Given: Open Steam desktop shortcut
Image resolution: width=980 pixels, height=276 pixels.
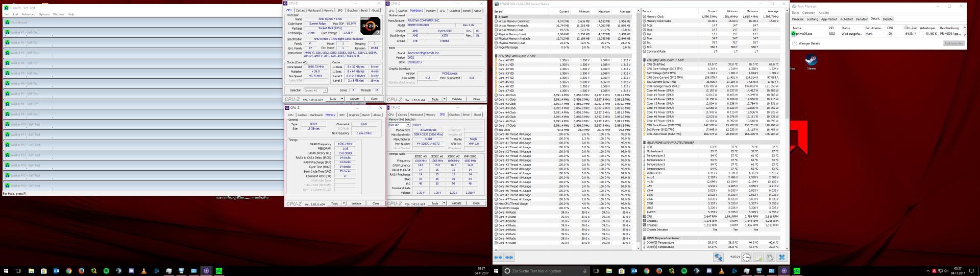Looking at the screenshot, I should [811, 62].
